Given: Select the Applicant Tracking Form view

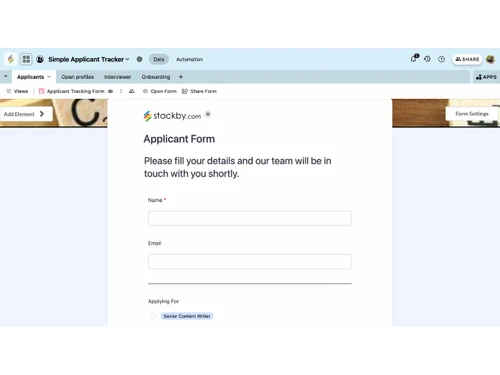Looking at the screenshot, I should coord(72,91).
